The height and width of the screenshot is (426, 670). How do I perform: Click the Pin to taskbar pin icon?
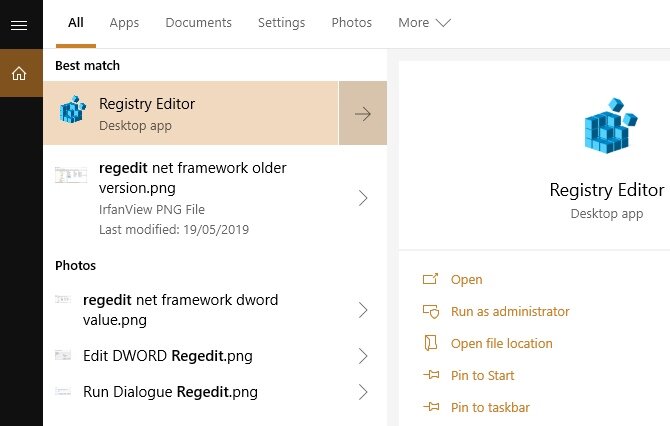[431, 407]
